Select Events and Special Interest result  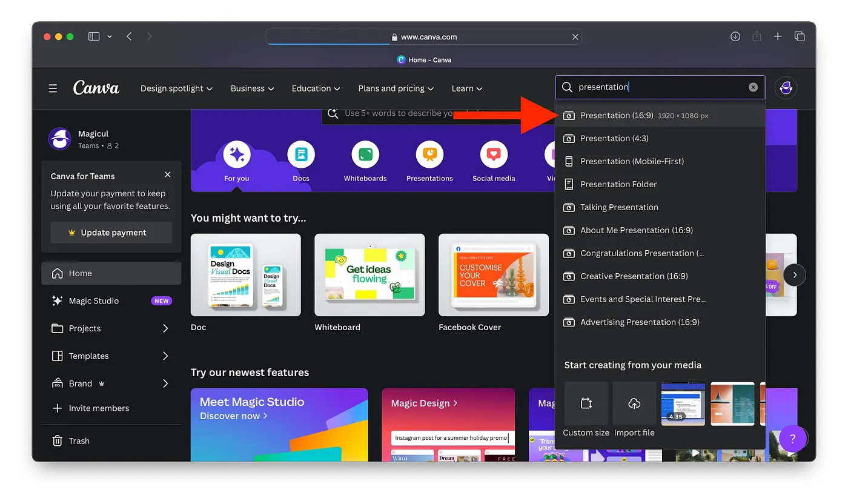click(660, 299)
